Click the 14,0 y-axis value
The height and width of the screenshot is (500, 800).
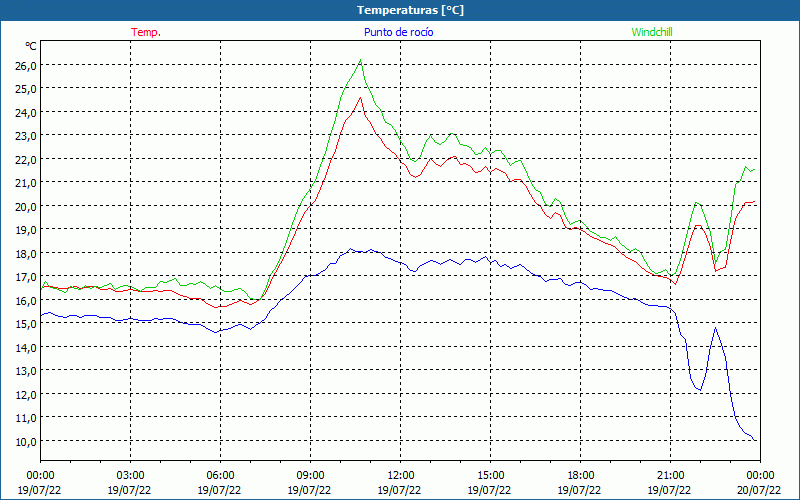26,347
